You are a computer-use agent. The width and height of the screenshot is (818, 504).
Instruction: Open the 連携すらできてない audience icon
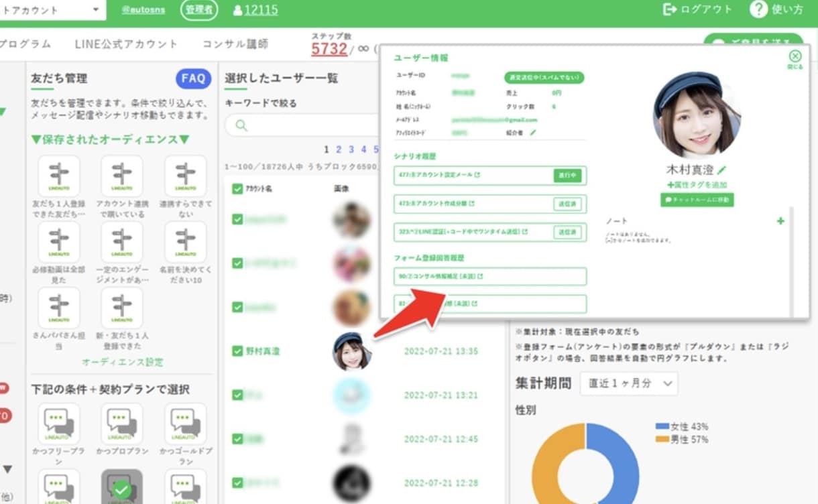185,176
